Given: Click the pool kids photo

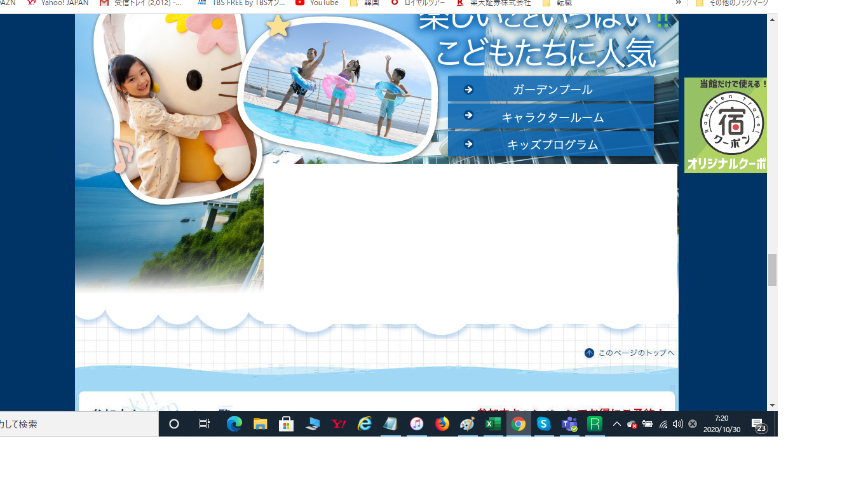Looking at the screenshot, I should click(x=337, y=89).
